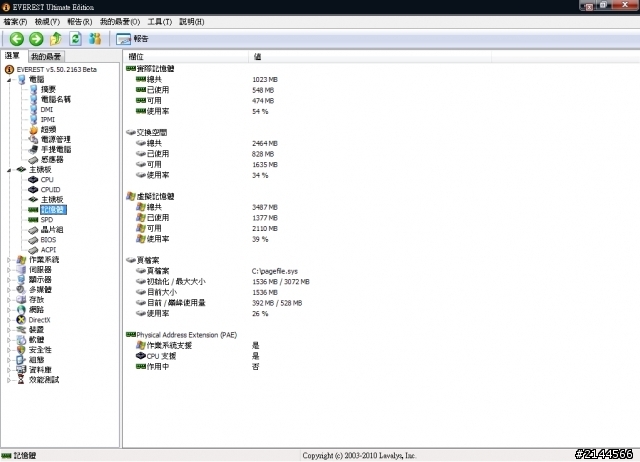Open the 超頻 overclock entry with flame icon

(48, 129)
